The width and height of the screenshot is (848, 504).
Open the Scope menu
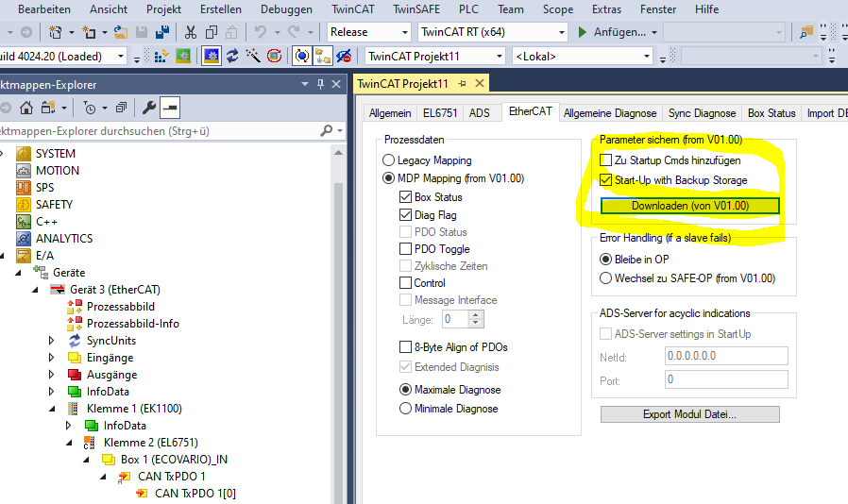click(557, 9)
